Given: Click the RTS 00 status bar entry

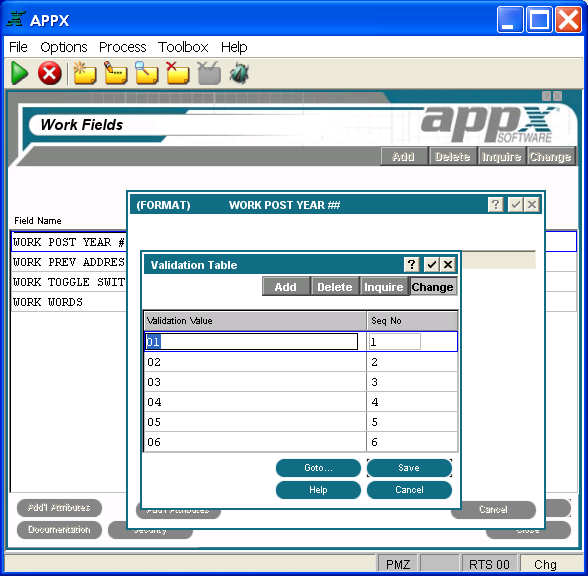Looking at the screenshot, I should tap(489, 564).
